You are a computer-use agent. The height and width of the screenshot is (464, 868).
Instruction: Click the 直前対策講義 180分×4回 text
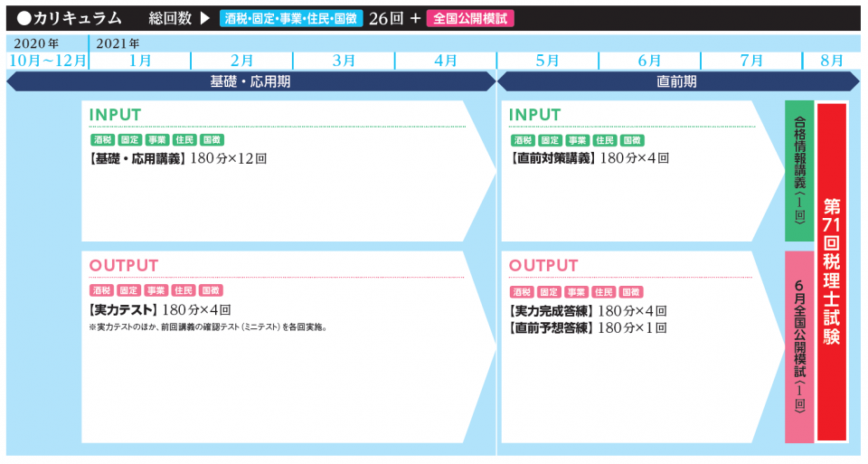(x=589, y=158)
